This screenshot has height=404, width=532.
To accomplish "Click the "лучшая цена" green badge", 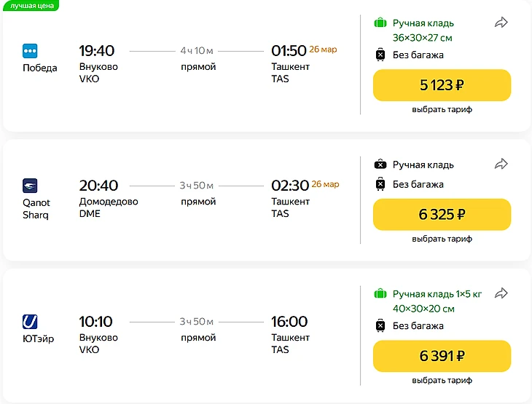I will pos(31,5).
